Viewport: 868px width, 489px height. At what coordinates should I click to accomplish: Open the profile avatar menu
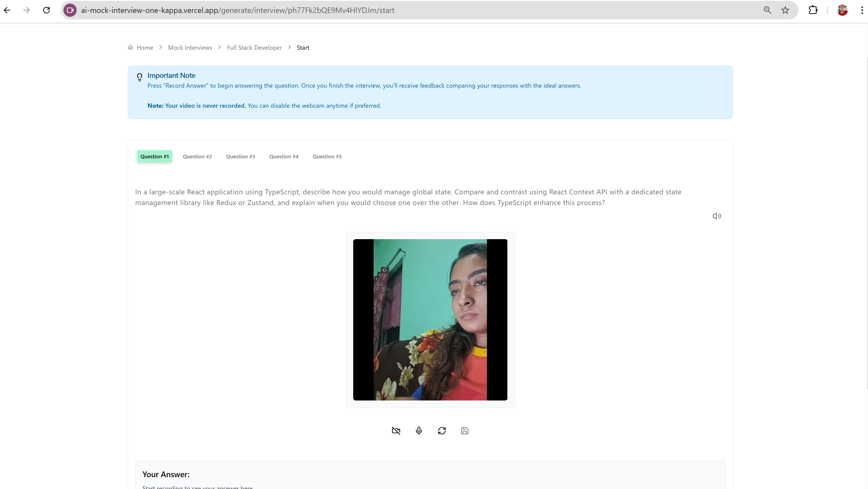[x=842, y=10]
